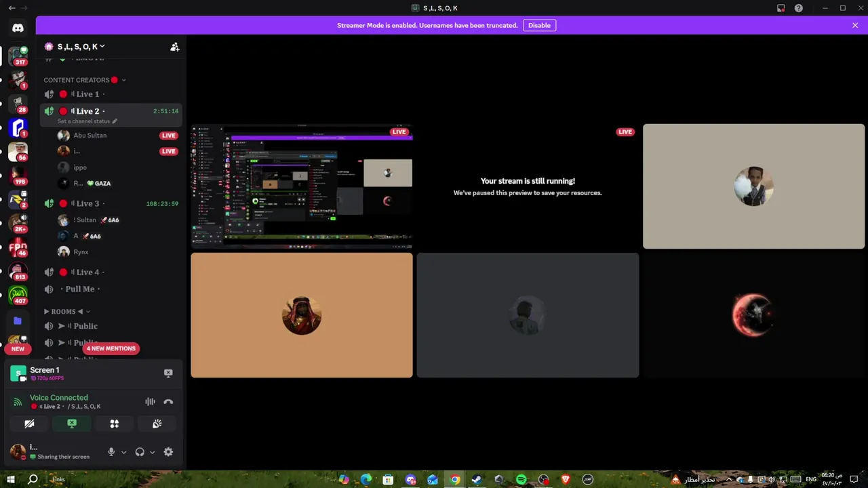Open microphone input options chevron
The image size is (868, 488).
click(123, 452)
